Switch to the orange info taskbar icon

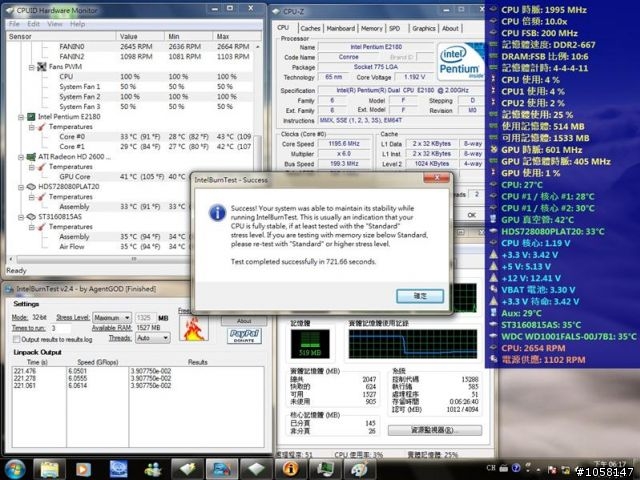[x=290, y=469]
